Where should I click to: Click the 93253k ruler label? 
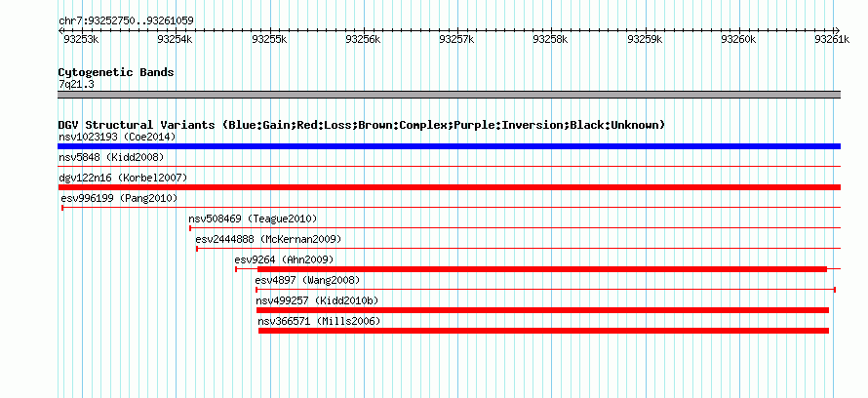(x=81, y=39)
